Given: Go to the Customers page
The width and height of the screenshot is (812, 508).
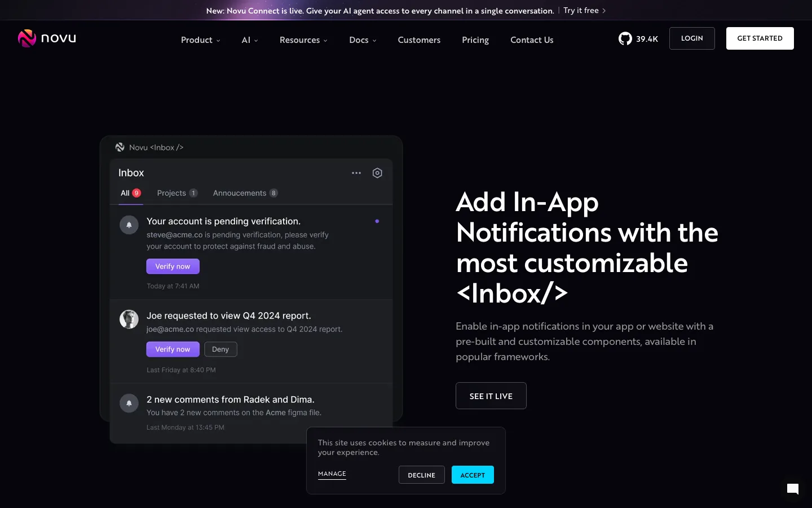Looking at the screenshot, I should (419, 40).
